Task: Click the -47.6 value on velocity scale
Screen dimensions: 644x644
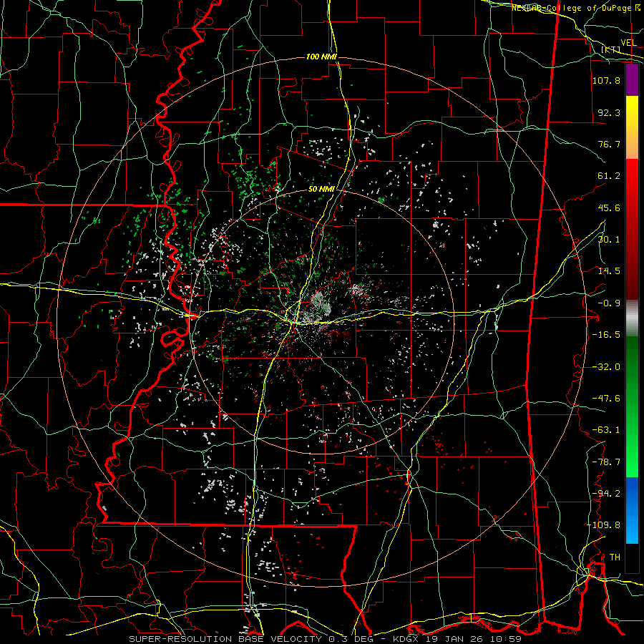Action: [x=606, y=399]
